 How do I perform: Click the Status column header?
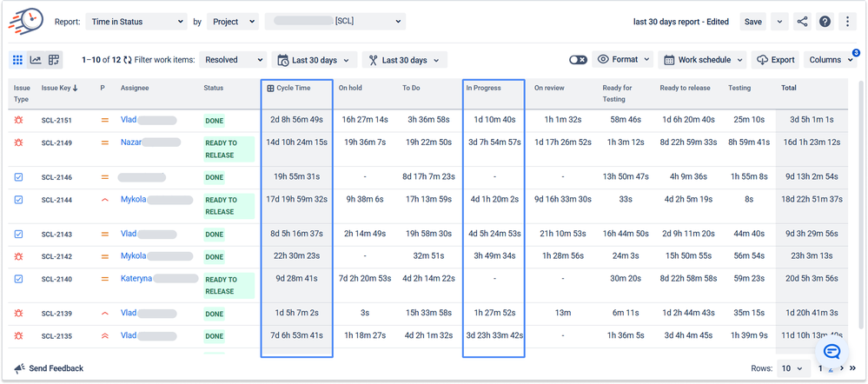coord(213,88)
